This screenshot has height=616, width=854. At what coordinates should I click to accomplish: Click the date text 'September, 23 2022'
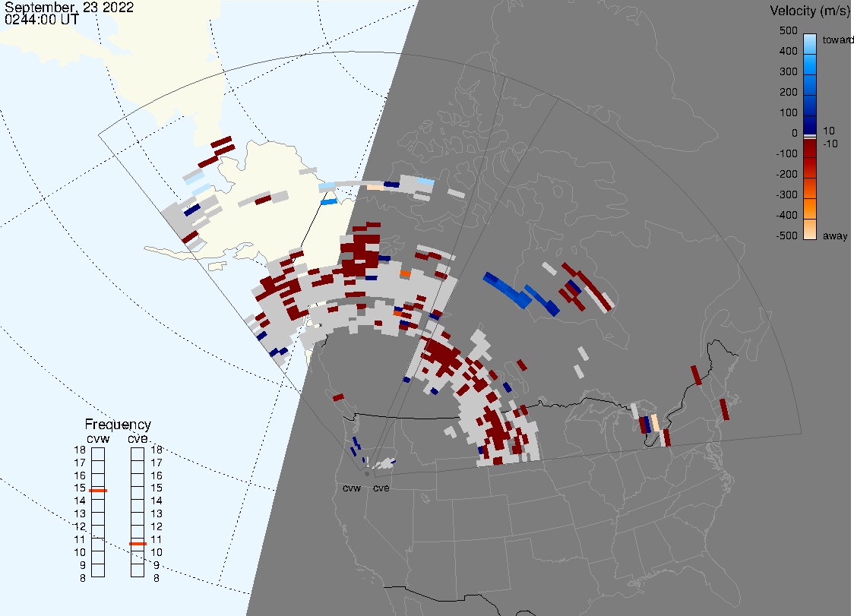[x=69, y=8]
